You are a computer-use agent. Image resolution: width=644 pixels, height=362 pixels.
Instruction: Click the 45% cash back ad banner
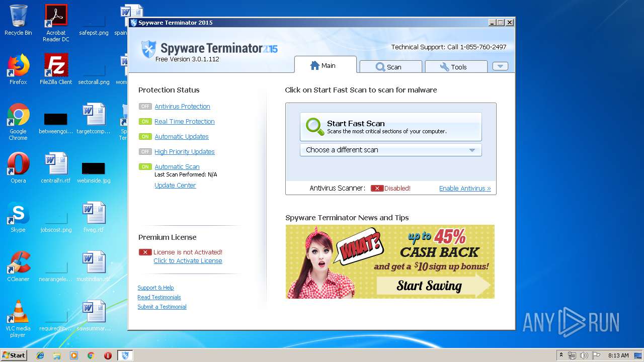coord(390,261)
